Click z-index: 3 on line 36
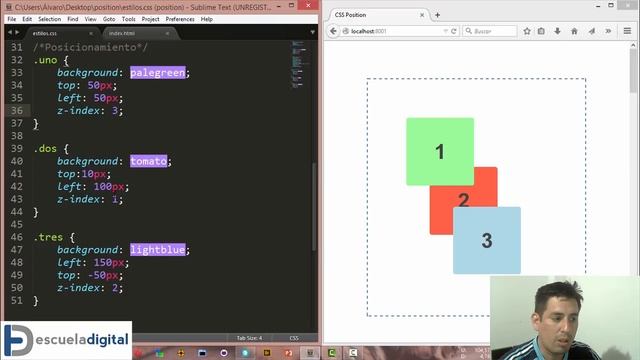 [x=90, y=111]
